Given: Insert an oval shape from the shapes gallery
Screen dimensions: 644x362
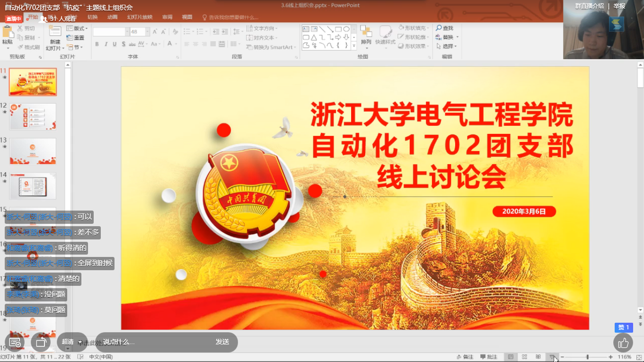Looking at the screenshot, I should [x=347, y=29].
